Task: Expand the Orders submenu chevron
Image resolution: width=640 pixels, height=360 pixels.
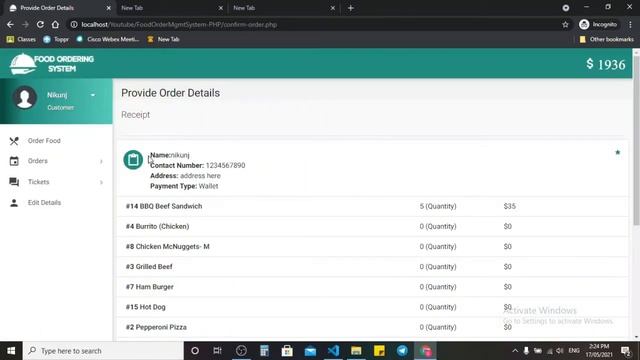Action: click(101, 162)
